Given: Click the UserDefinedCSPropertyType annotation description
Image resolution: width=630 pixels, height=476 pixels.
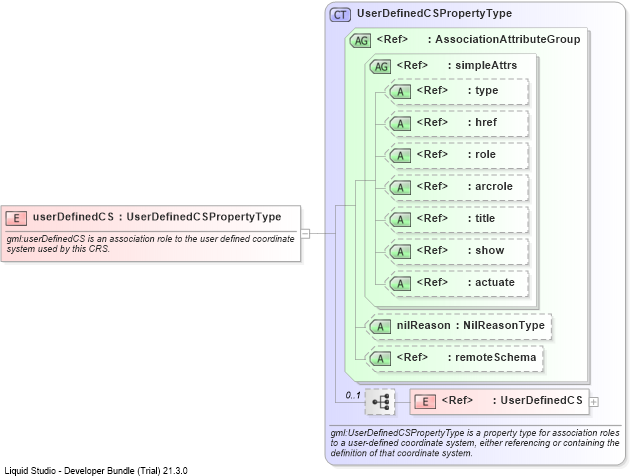Looking at the screenshot, I should 475,443.
